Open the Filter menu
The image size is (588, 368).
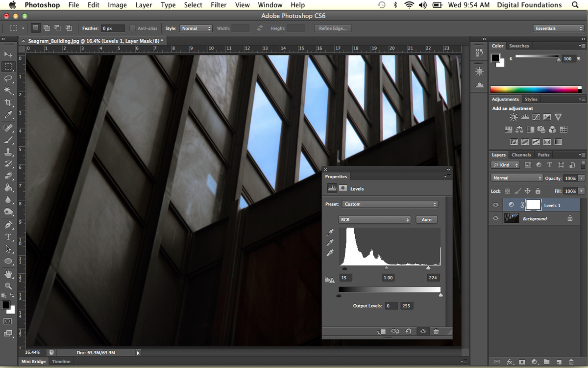[x=219, y=5]
